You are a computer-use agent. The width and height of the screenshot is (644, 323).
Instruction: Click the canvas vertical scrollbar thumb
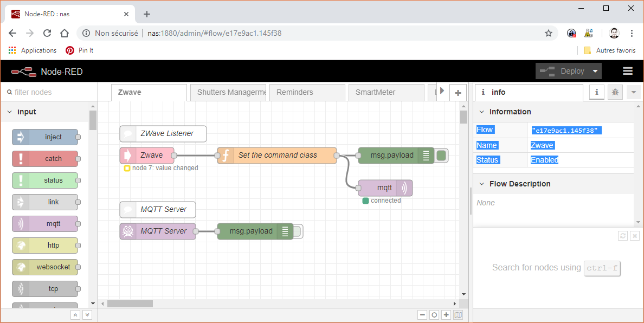(463, 117)
